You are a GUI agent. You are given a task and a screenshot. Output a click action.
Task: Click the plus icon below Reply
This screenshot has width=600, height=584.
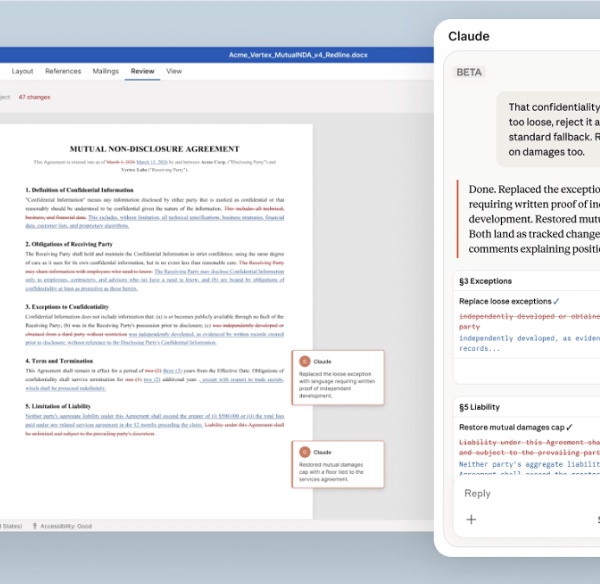[471, 519]
